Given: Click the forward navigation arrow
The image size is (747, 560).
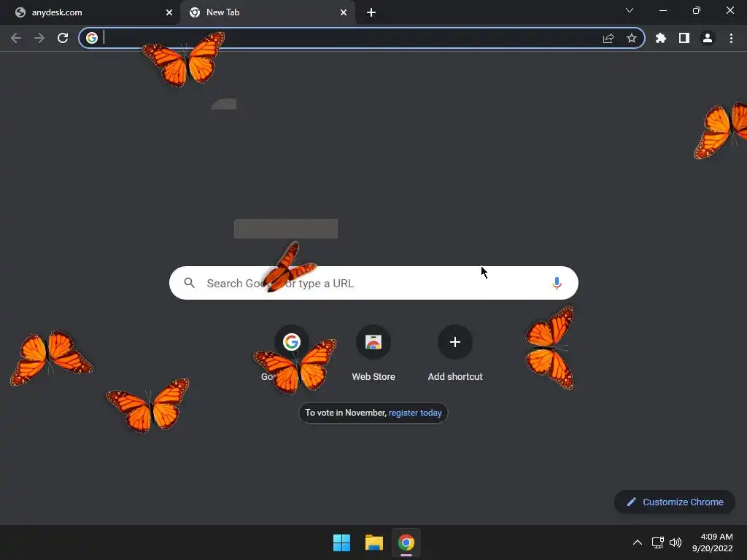Looking at the screenshot, I should (39, 38).
